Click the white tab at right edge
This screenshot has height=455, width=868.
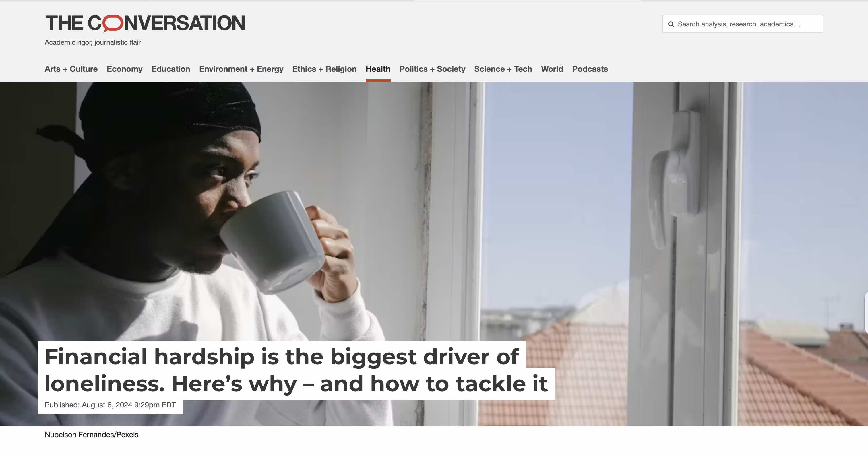coord(866,313)
